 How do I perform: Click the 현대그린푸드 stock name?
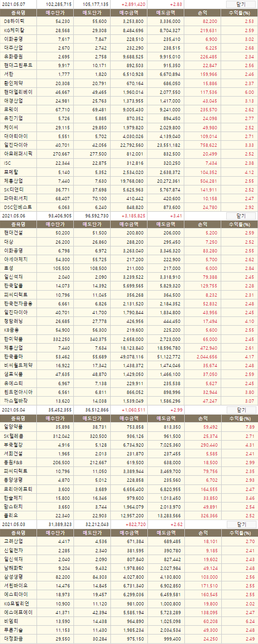click(x=18, y=66)
